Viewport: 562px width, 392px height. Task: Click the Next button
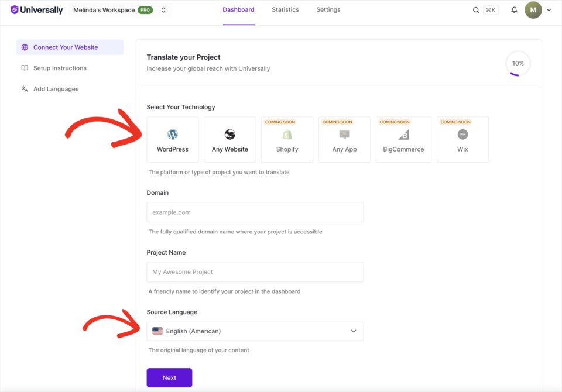169,378
